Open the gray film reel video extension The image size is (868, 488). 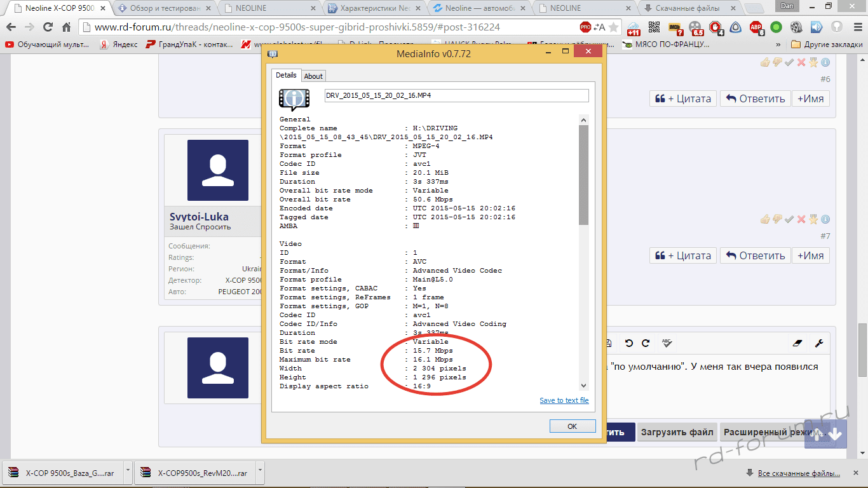click(796, 27)
